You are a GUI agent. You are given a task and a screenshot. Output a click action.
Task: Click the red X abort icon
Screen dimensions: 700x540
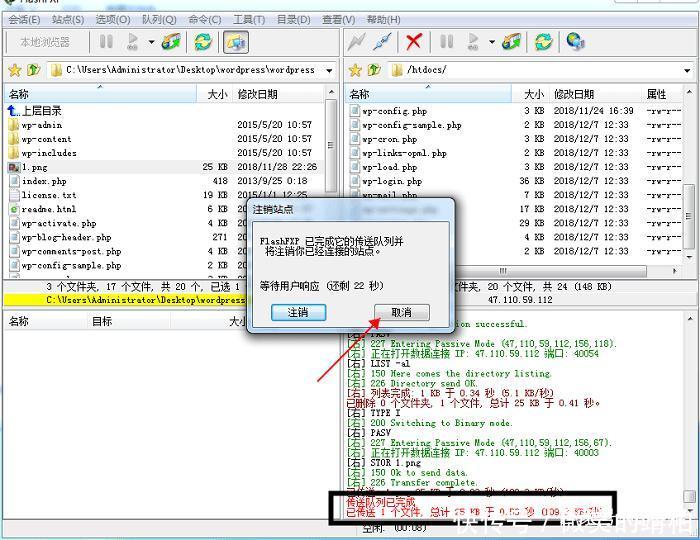tap(413, 42)
